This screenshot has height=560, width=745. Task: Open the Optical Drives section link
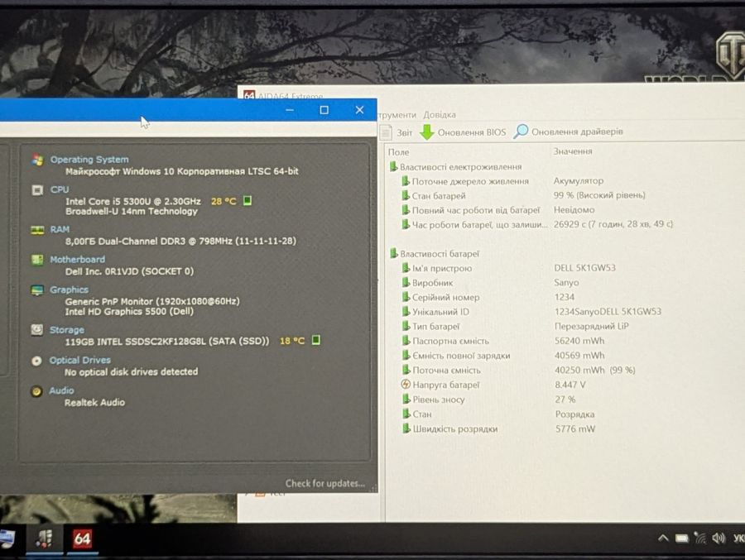tap(79, 360)
